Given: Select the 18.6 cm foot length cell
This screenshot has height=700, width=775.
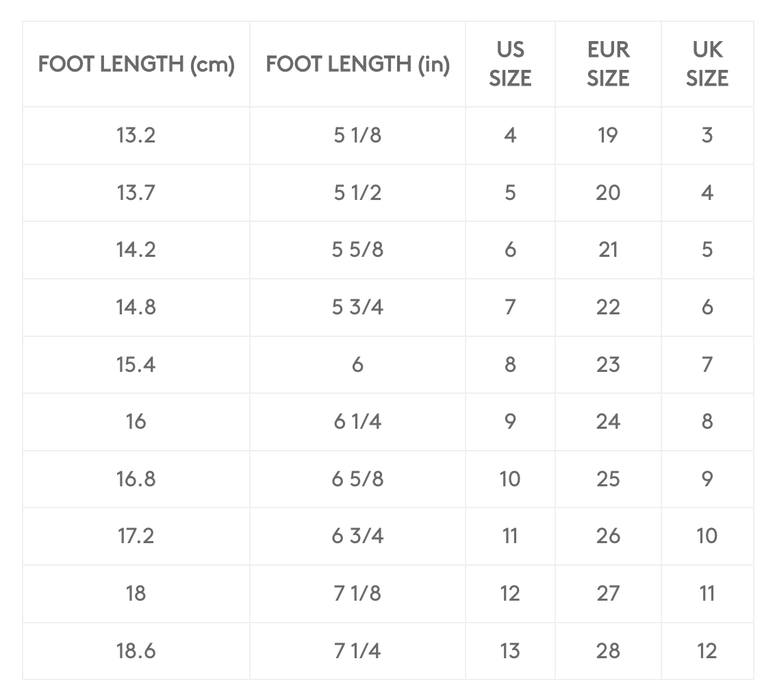Looking at the screenshot, I should (x=136, y=651).
